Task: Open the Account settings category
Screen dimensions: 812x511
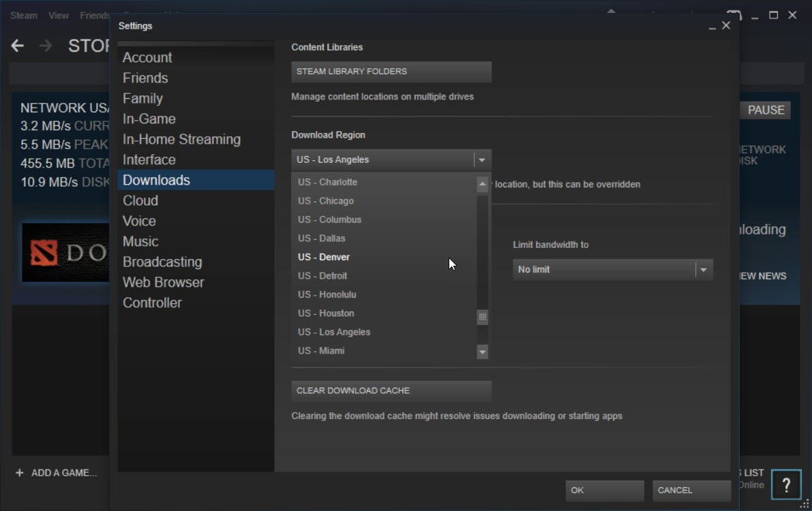Action: tap(196, 57)
